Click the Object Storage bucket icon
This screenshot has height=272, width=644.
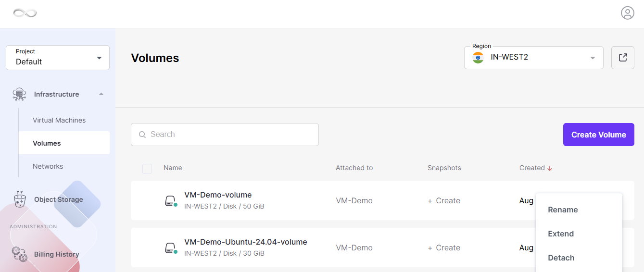[x=20, y=198]
